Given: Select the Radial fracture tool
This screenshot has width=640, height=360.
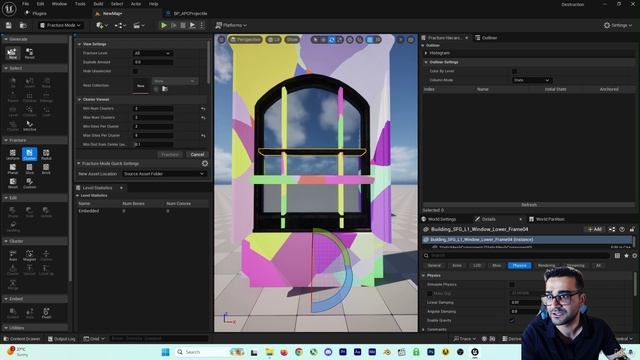Looking at the screenshot, I should [46, 154].
